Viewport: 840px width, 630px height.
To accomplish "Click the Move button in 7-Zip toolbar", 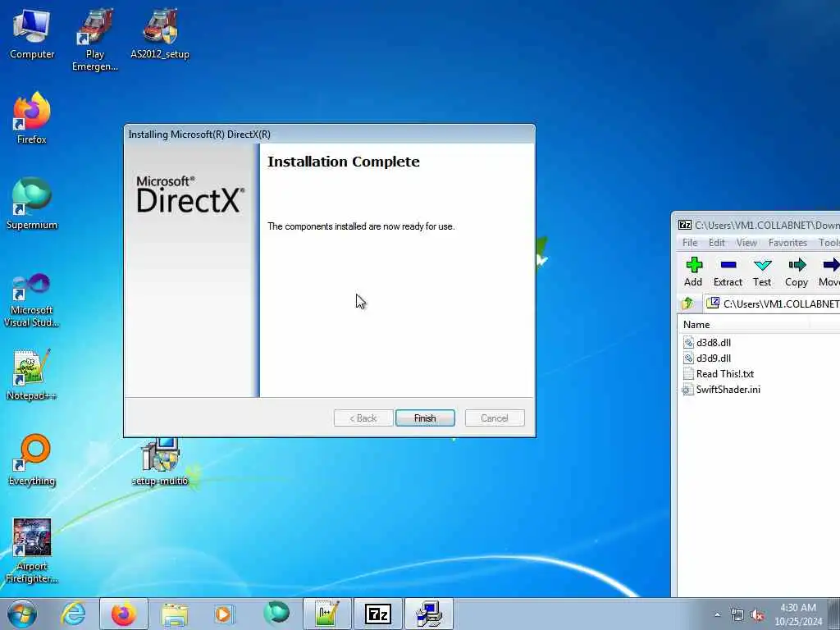I will (829, 272).
